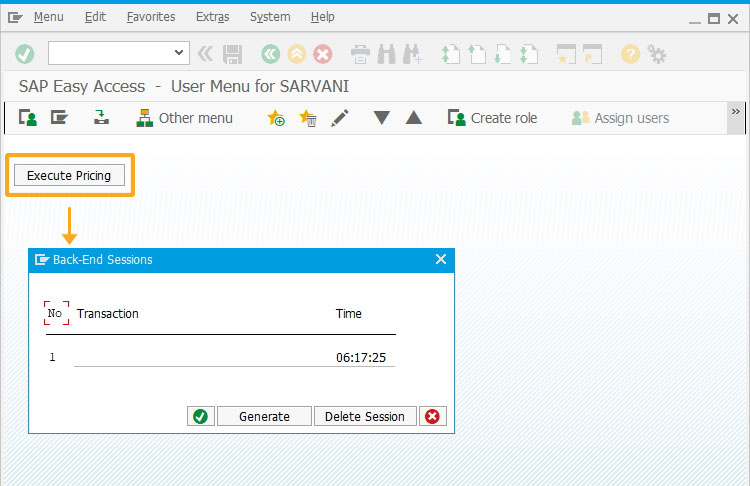Maximize the SAP window

tap(714, 19)
